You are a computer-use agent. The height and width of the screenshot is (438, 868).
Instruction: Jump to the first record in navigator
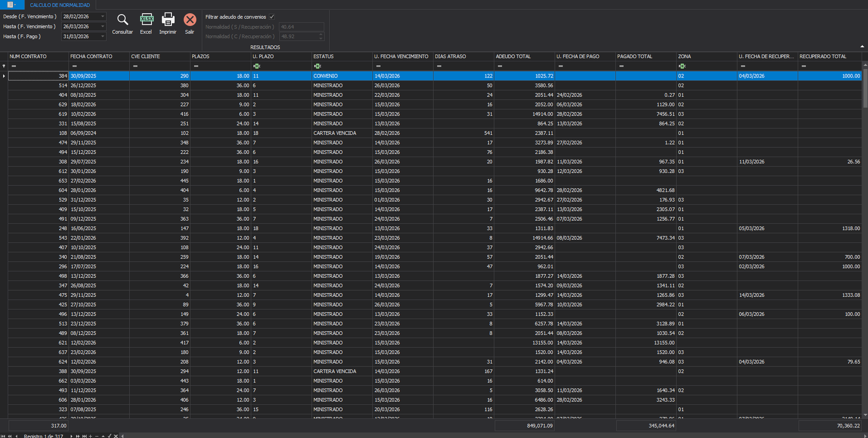pos(4,436)
